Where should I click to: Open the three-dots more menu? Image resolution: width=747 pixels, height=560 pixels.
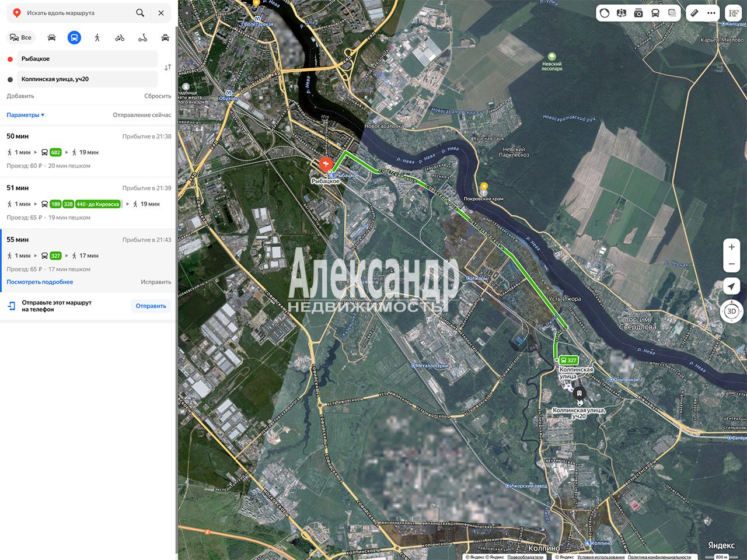711,13
